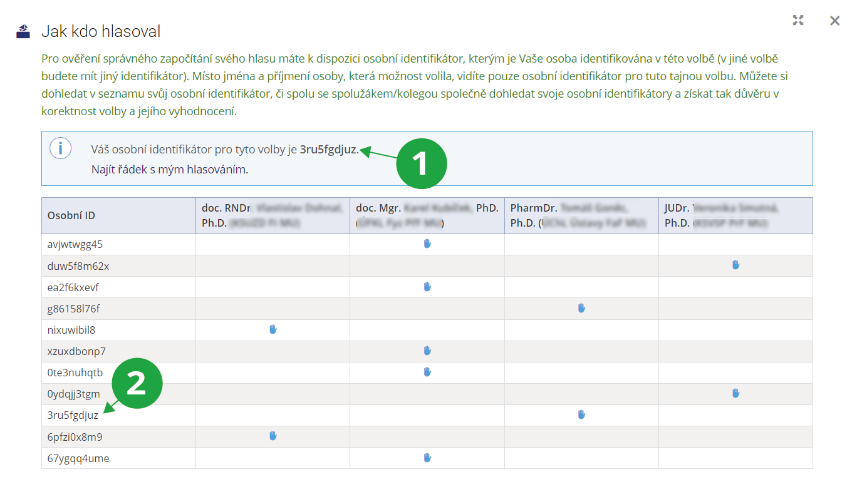Click the hand vote icon in row 3ru5fgdjuz
Viewport: 852px width, 504px height.
coord(581,414)
